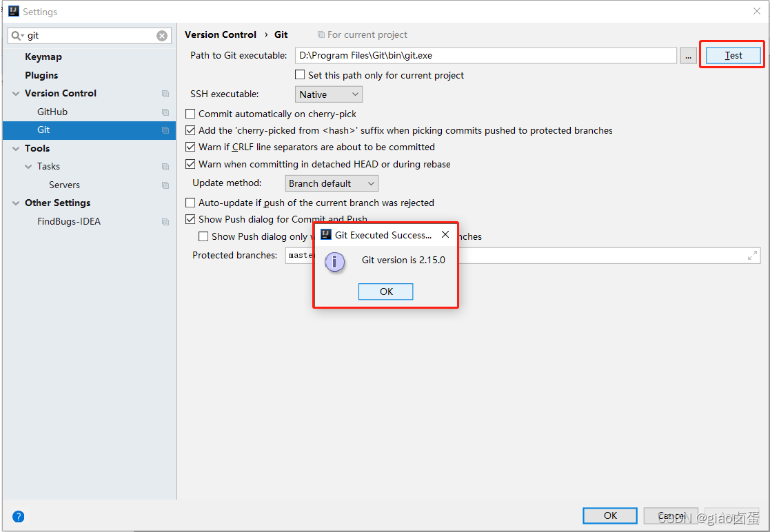Toggle Show Push dialog only checkbox

[x=203, y=236]
